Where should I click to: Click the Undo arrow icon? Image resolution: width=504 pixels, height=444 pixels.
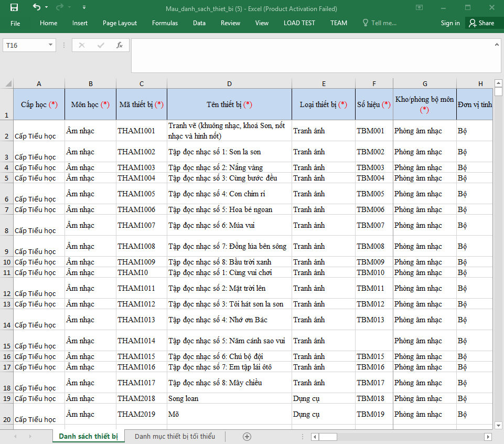[x=36, y=8]
